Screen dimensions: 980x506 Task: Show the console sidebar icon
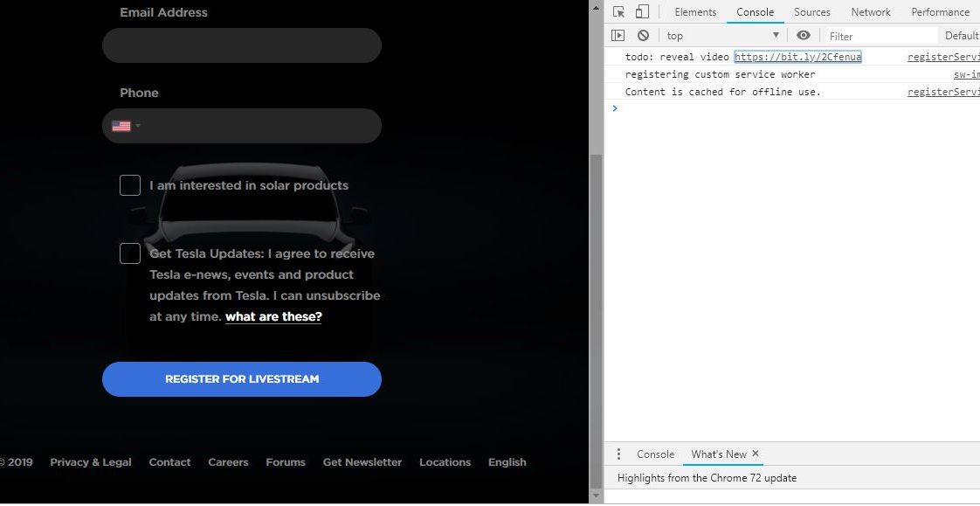click(x=618, y=36)
